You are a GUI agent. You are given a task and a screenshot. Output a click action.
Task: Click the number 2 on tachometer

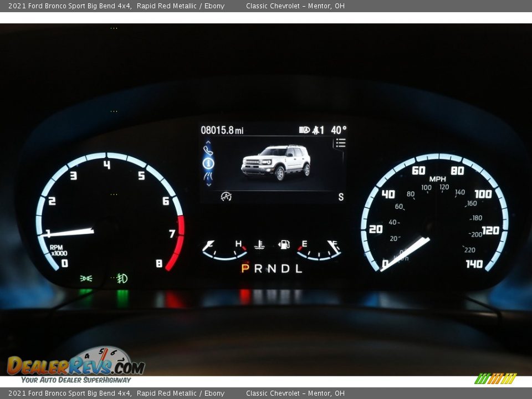(52, 201)
